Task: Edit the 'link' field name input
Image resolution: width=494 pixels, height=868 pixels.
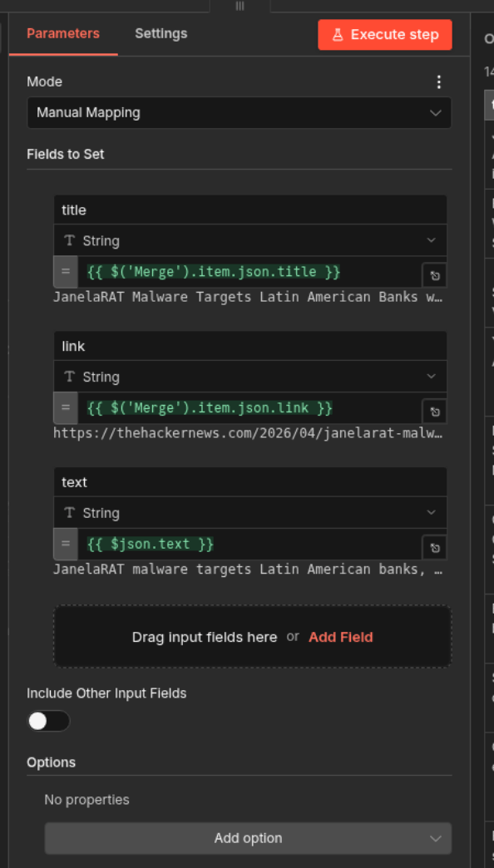Action: 250,346
